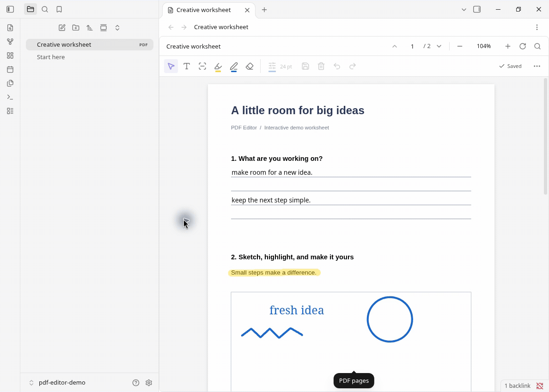Rotate PDF view icon
The height and width of the screenshot is (392, 549).
point(523,46)
